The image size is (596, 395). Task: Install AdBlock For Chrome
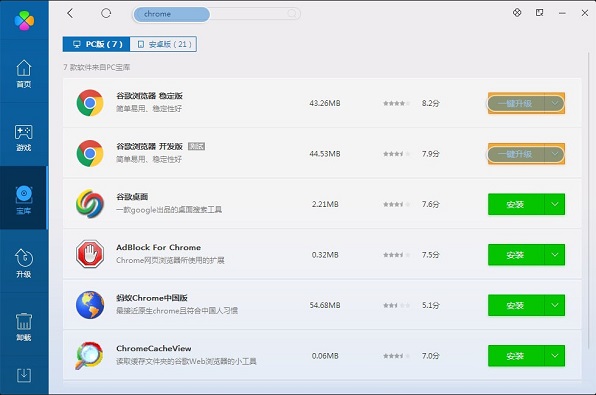[x=516, y=255]
